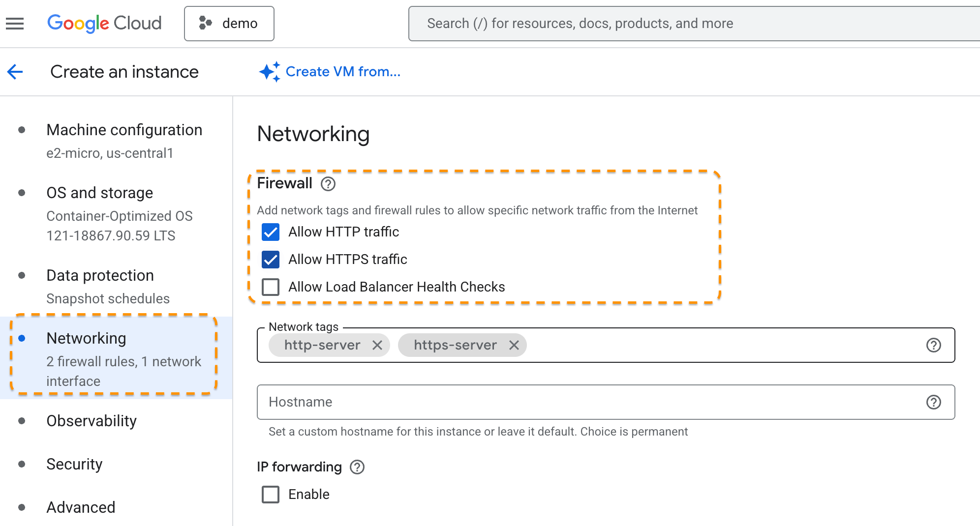Select the Observability section

pyautogui.click(x=92, y=421)
